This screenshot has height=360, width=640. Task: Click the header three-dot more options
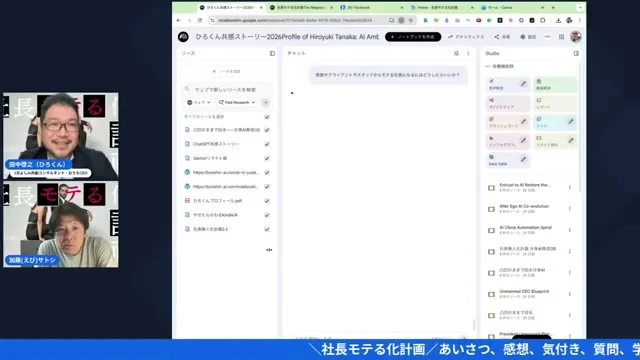548,37
